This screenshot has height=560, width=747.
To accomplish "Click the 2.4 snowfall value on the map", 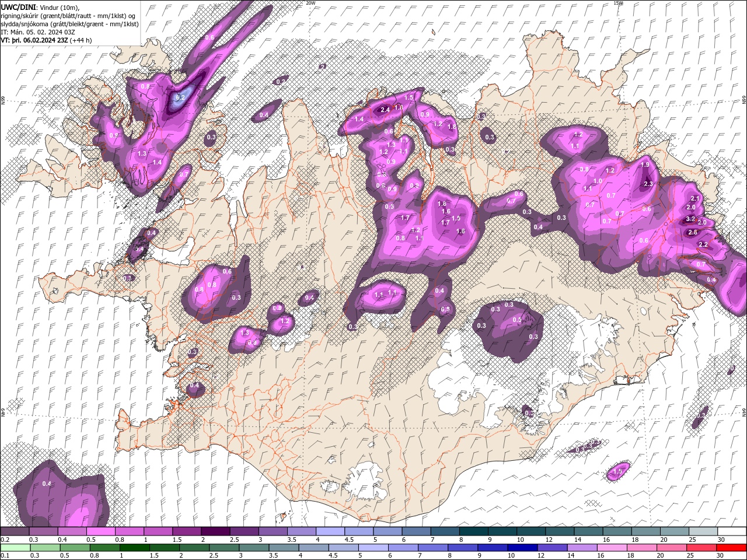I will point(385,110).
